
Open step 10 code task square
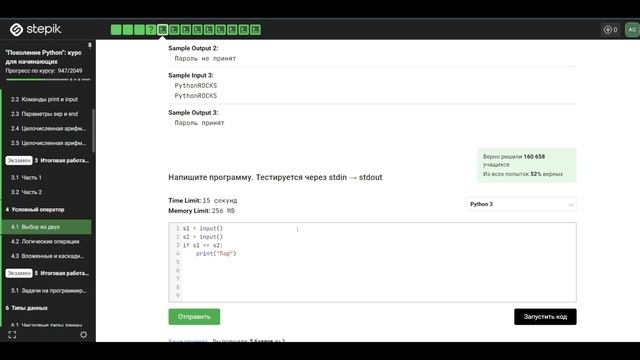(x=220, y=30)
